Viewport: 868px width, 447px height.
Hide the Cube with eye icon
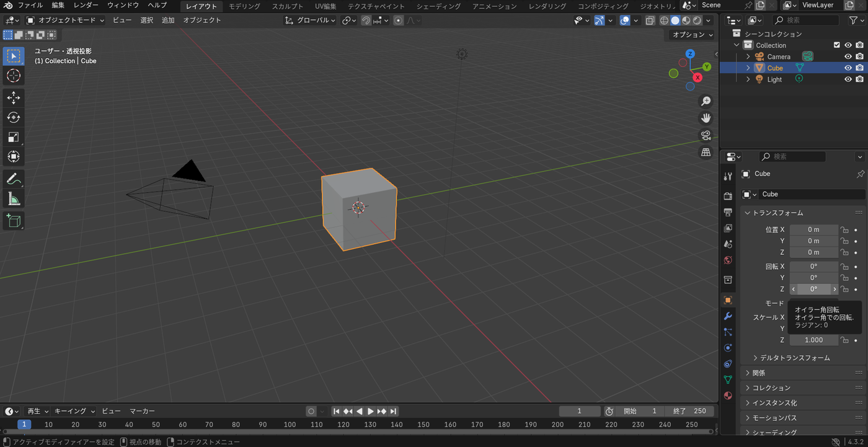point(848,68)
